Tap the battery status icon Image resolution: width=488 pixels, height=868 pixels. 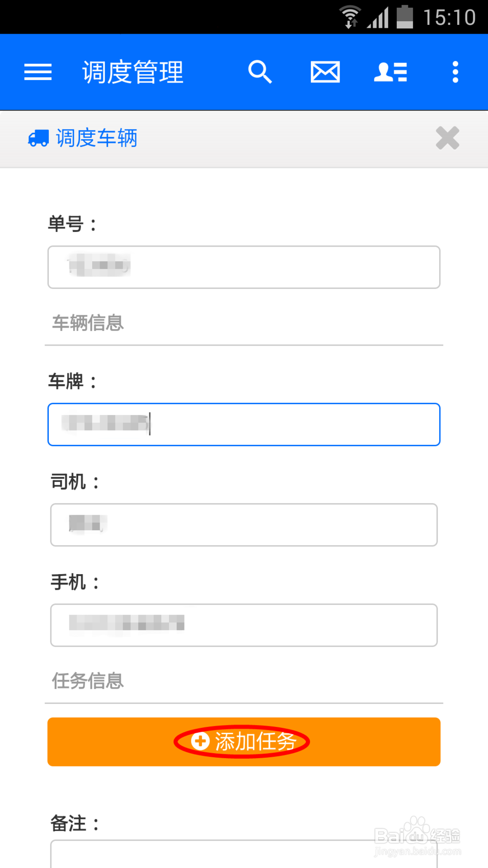[x=405, y=17]
